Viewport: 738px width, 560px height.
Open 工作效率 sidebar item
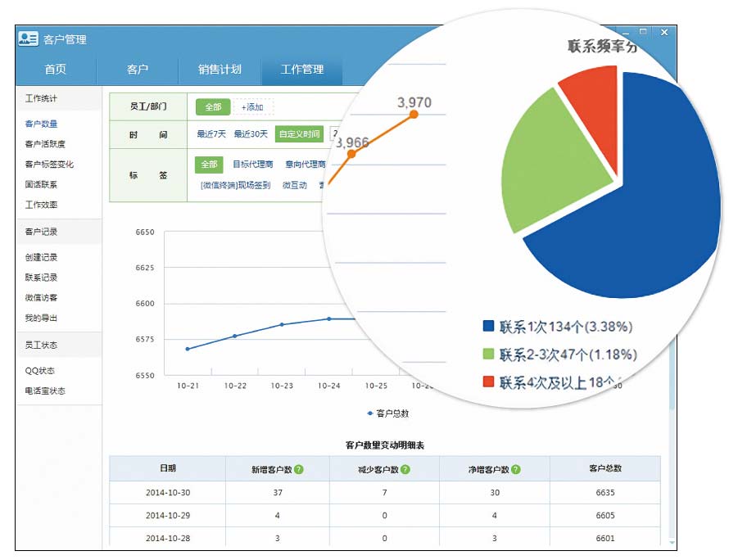coord(42,205)
